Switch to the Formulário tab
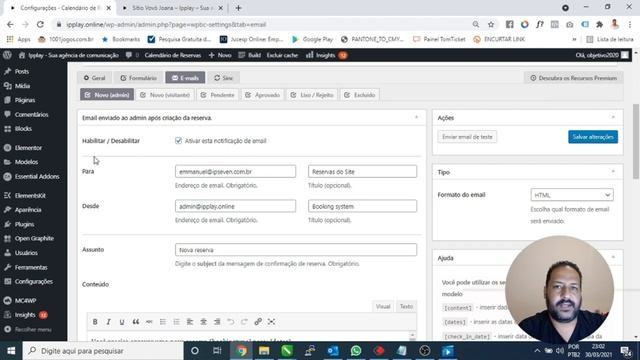The width and height of the screenshot is (640, 360). [x=138, y=78]
